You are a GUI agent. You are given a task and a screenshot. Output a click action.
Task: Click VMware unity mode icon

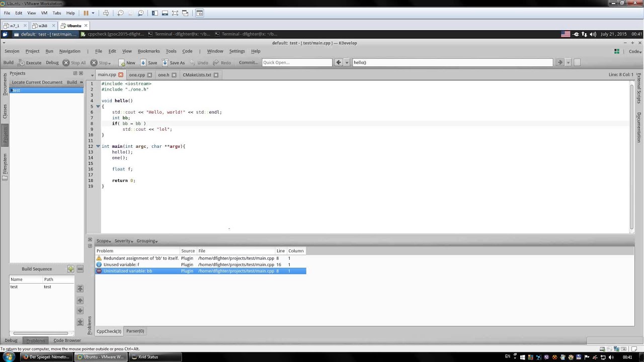[186, 13]
